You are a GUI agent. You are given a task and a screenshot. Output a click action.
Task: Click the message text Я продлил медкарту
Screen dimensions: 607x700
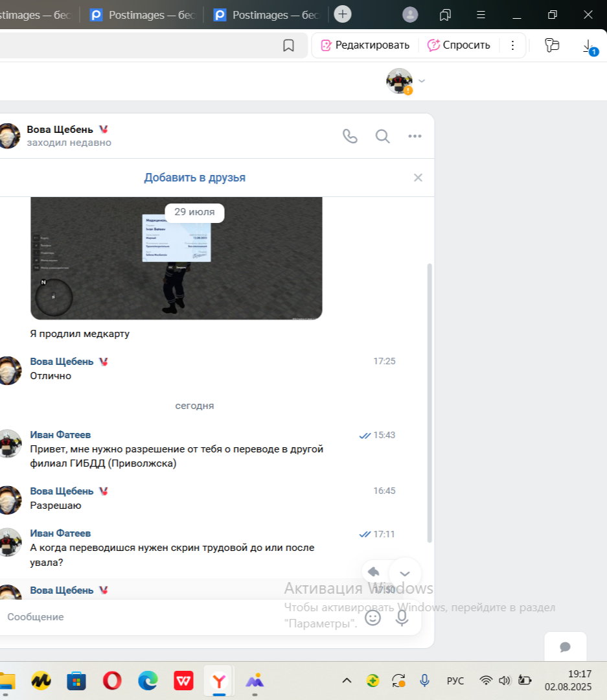tap(80, 334)
